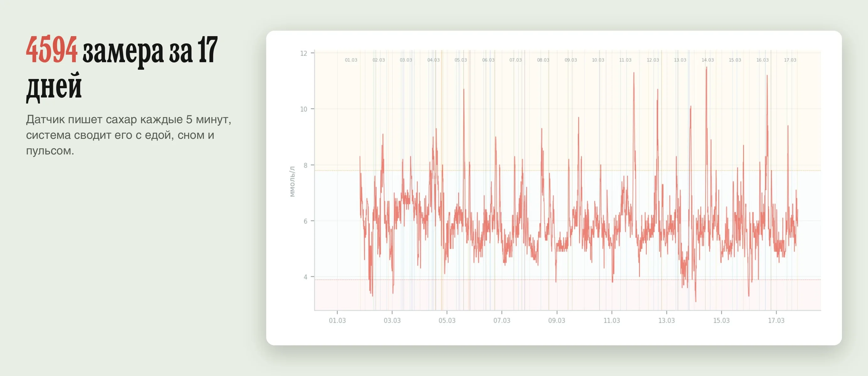
Task: Click the top day label 03.03 in the chart
Action: point(406,60)
